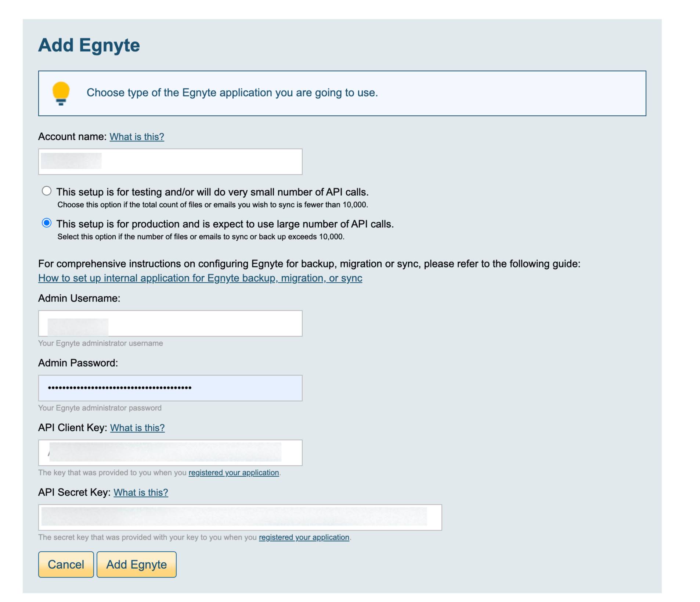The image size is (700, 602).
Task: Open 'What is this?' for API Secret Key
Action: [x=141, y=492]
